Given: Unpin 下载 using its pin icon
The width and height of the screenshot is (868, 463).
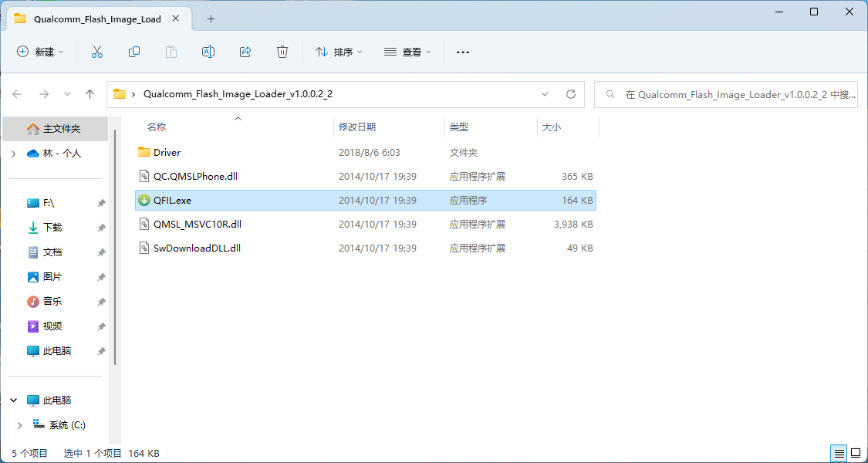Looking at the screenshot, I should pos(101,228).
